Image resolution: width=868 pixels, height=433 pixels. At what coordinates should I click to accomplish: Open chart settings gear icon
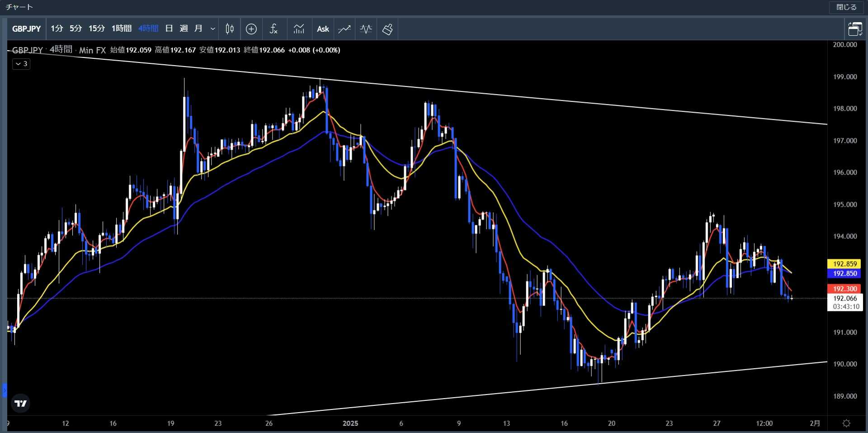[846, 423]
